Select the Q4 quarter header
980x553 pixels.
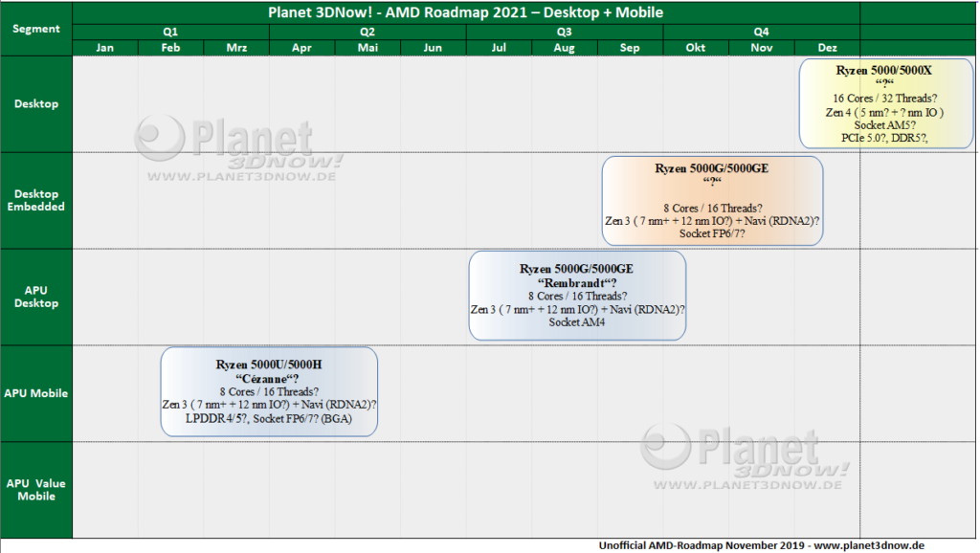(761, 32)
